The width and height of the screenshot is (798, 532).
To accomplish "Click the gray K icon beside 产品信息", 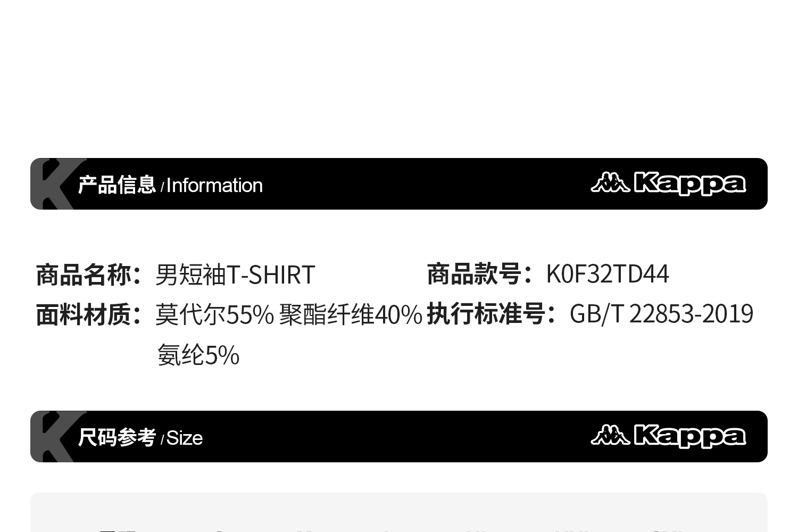I will (x=52, y=184).
